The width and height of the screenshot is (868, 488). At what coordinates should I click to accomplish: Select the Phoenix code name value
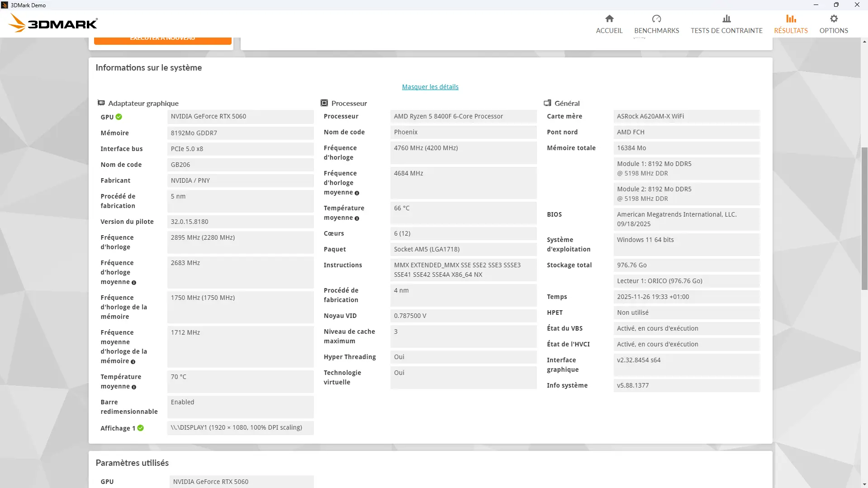pos(463,132)
